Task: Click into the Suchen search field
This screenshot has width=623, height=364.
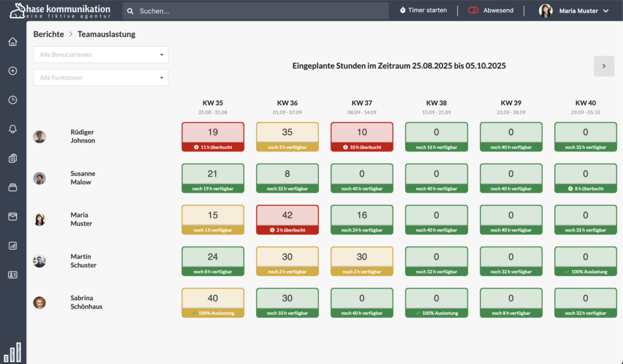Action: 256,11
